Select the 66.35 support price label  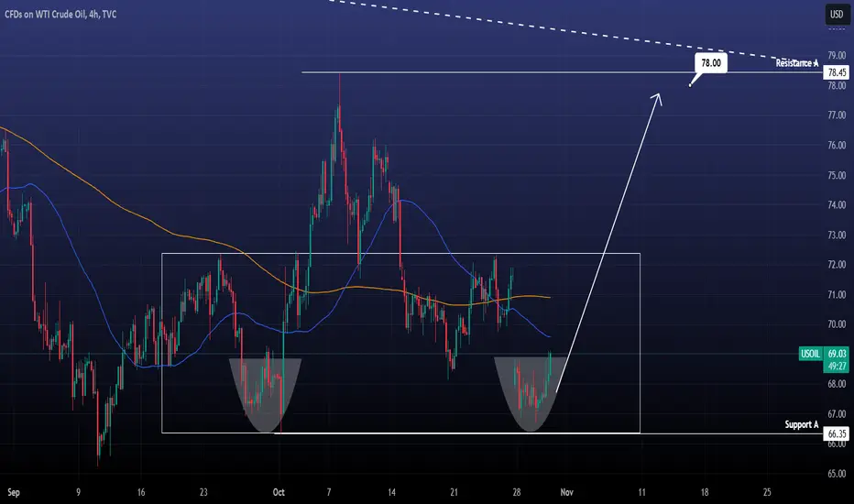tap(837, 433)
